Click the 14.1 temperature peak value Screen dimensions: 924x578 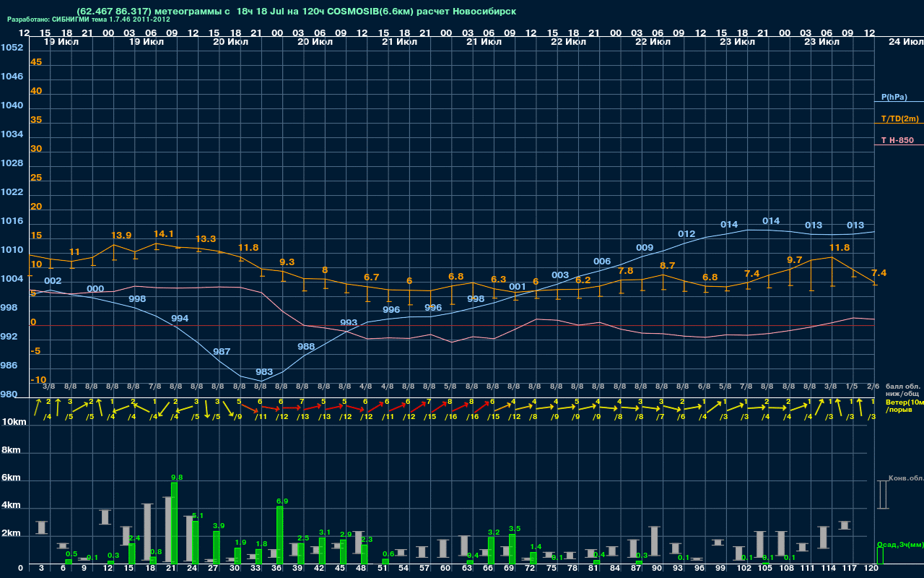pyautogui.click(x=164, y=234)
